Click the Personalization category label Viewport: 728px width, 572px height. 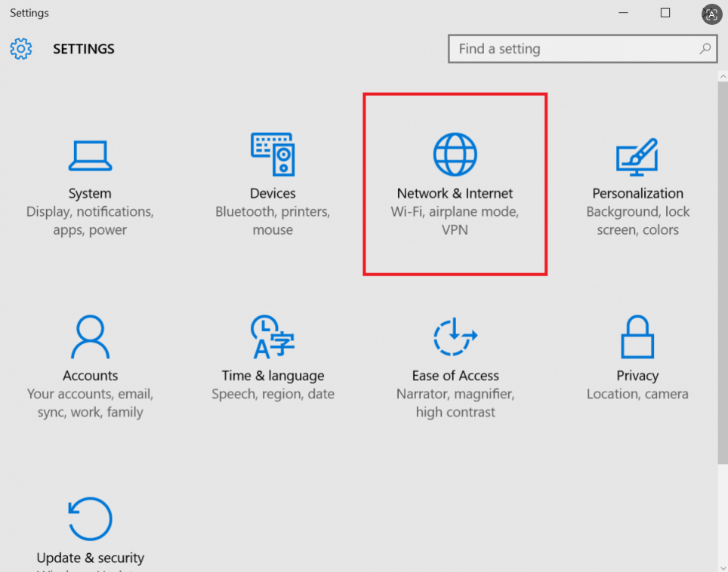coord(637,193)
